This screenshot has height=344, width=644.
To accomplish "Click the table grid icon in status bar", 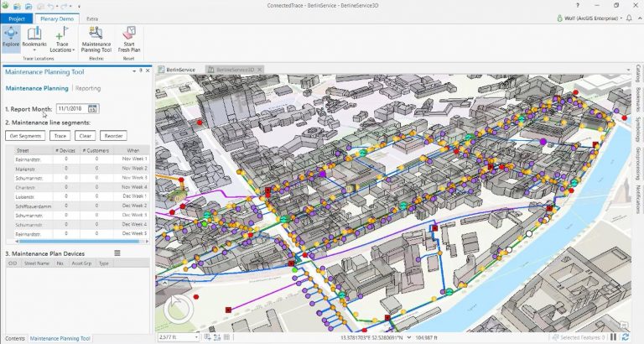I will [x=226, y=337].
